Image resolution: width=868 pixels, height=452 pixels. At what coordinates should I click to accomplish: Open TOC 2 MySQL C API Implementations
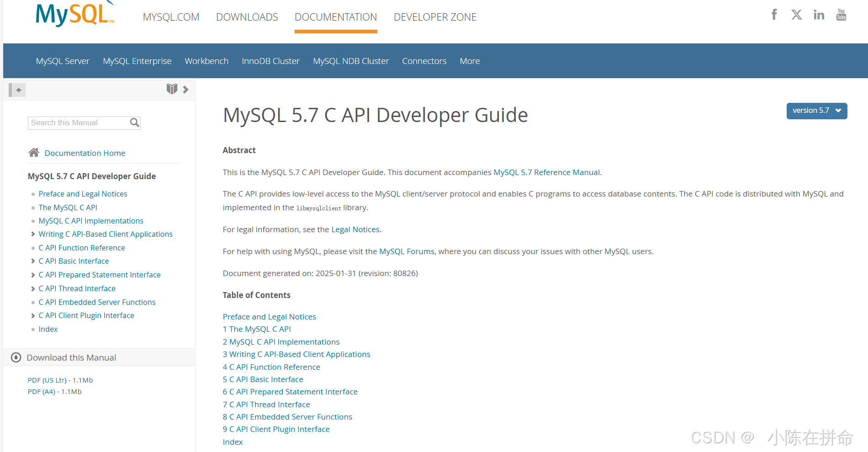(281, 342)
